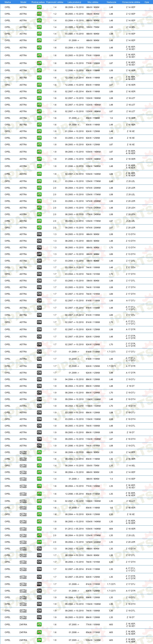Click petrol icon in Astra Kombi Z 20 LER row

[39, 542]
